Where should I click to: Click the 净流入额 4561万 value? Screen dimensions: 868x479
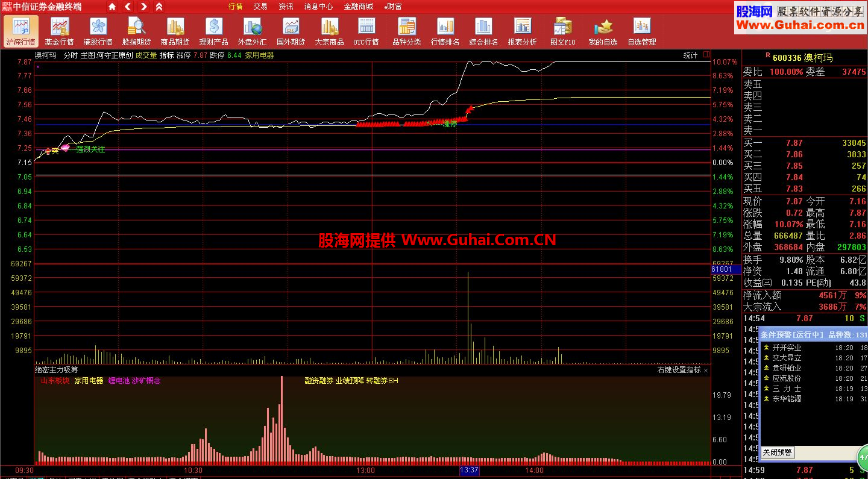click(832, 296)
